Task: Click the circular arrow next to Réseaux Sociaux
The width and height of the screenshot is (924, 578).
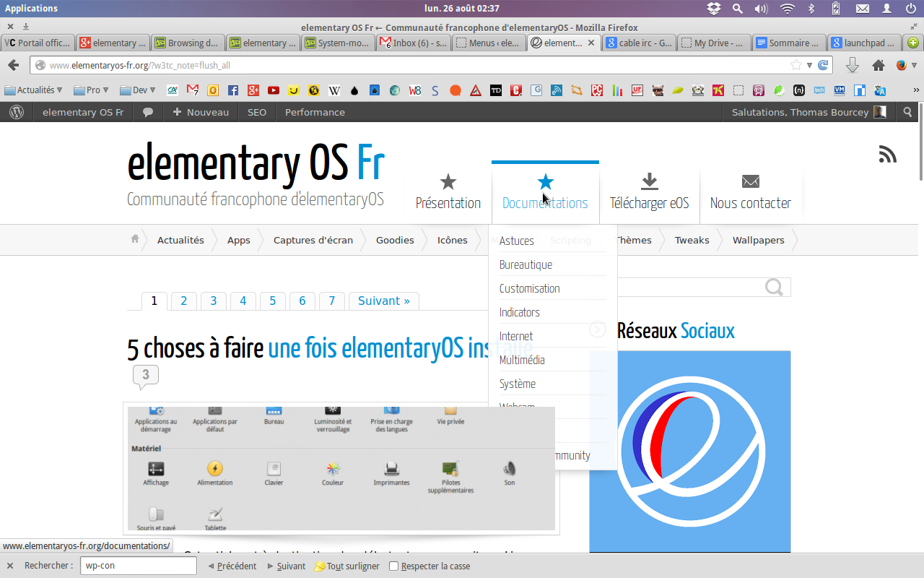Action: (x=598, y=329)
